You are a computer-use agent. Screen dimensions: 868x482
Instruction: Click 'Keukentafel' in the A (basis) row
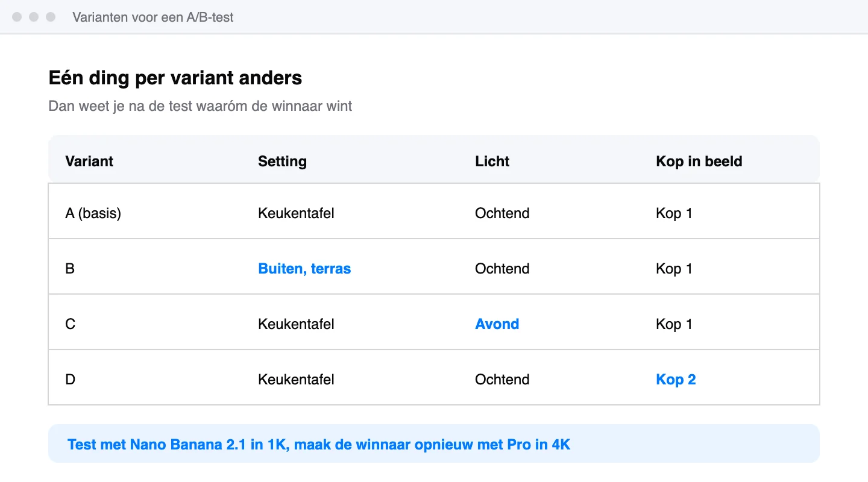click(x=296, y=213)
